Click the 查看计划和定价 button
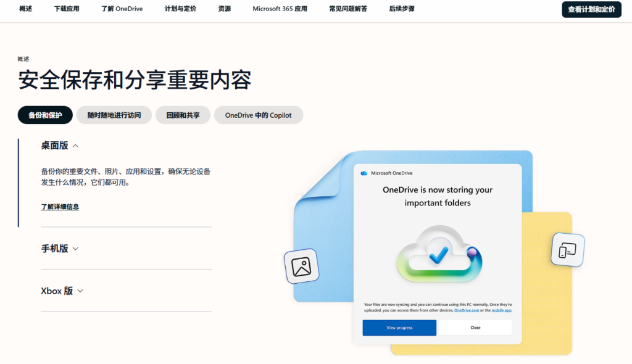 (x=591, y=9)
